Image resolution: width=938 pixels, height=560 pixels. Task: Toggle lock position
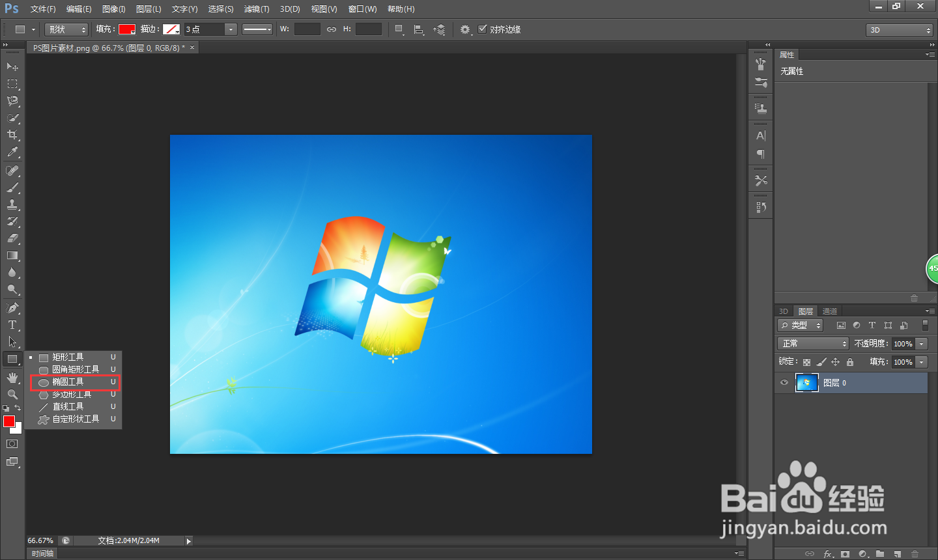point(836,361)
